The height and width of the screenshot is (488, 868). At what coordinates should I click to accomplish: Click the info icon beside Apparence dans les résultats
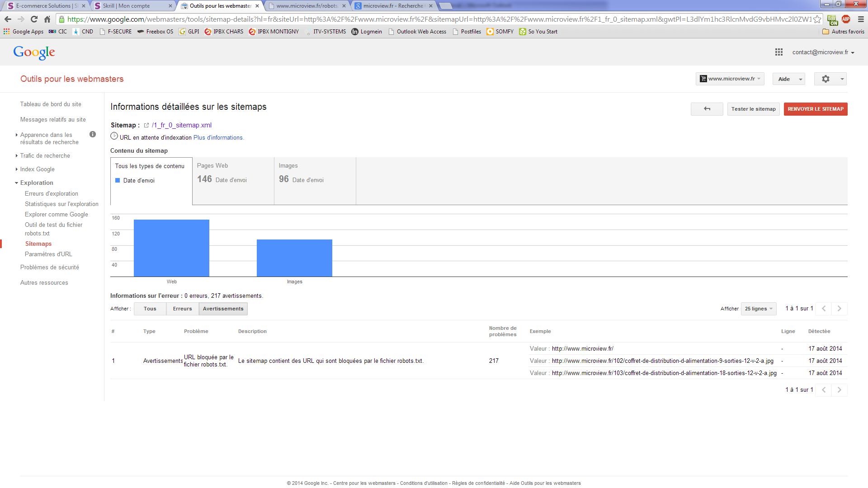pos(93,134)
